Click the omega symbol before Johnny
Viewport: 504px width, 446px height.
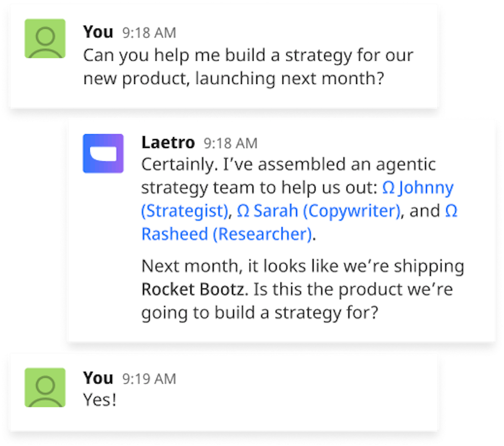coord(388,188)
